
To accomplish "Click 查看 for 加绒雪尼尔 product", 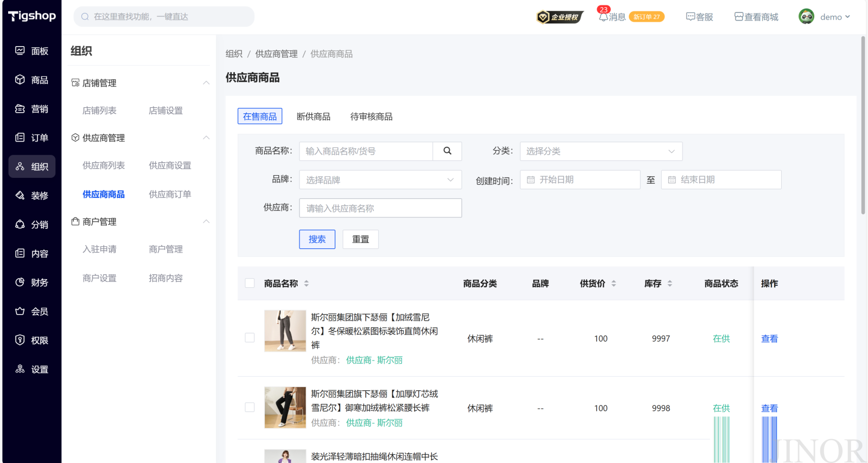I will coord(769,338).
